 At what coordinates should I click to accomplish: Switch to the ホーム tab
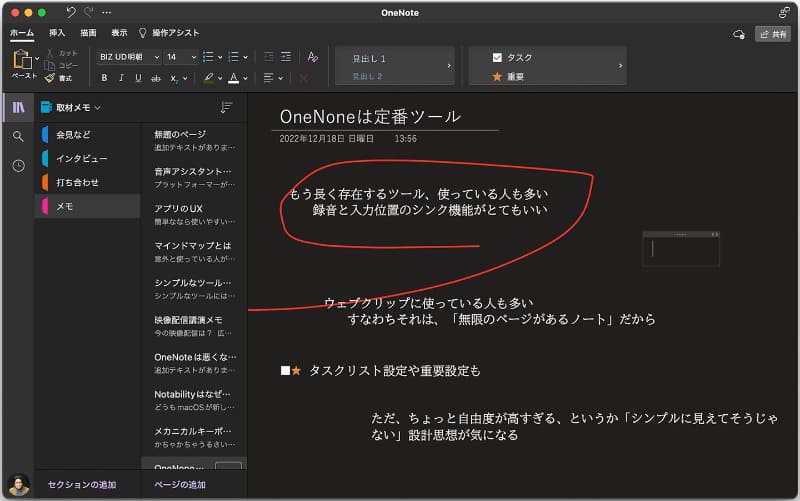coord(22,33)
